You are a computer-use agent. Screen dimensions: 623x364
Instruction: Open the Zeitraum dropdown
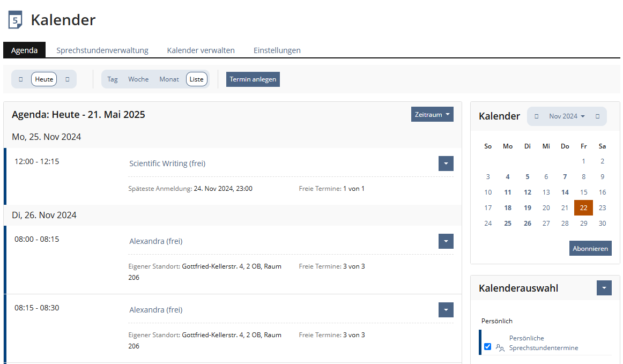coord(432,114)
